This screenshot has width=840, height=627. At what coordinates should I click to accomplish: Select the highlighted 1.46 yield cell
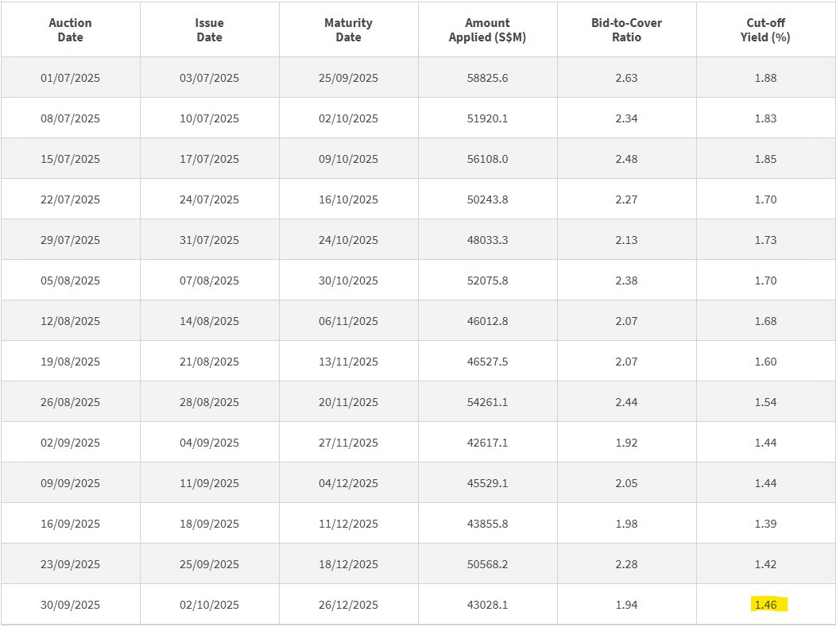pyautogui.click(x=765, y=605)
